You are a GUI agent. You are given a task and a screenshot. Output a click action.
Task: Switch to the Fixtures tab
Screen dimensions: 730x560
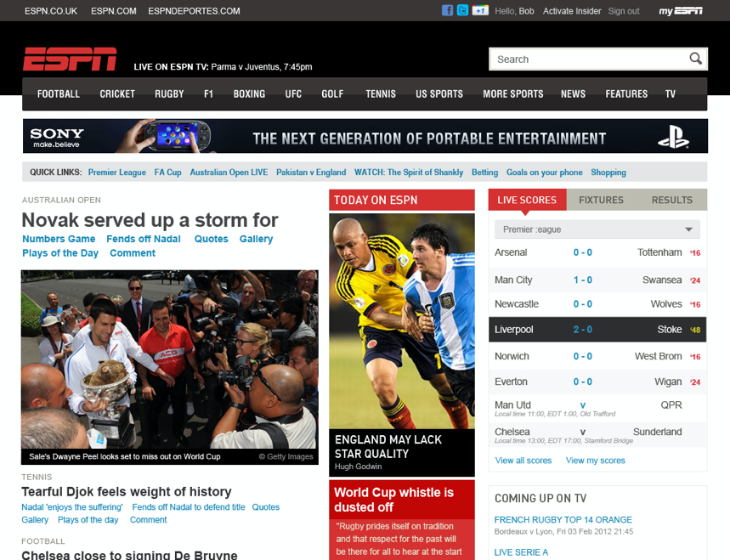point(601,201)
